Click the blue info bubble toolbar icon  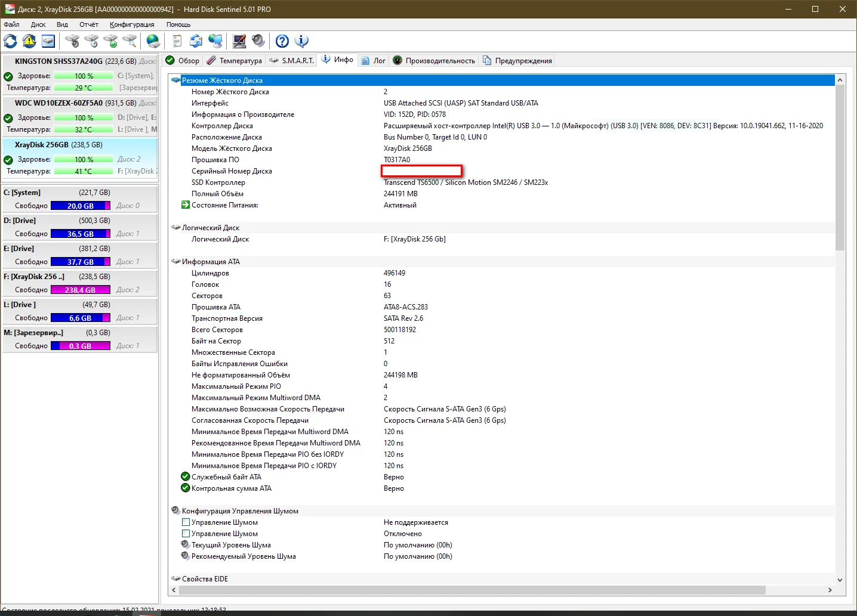301,41
